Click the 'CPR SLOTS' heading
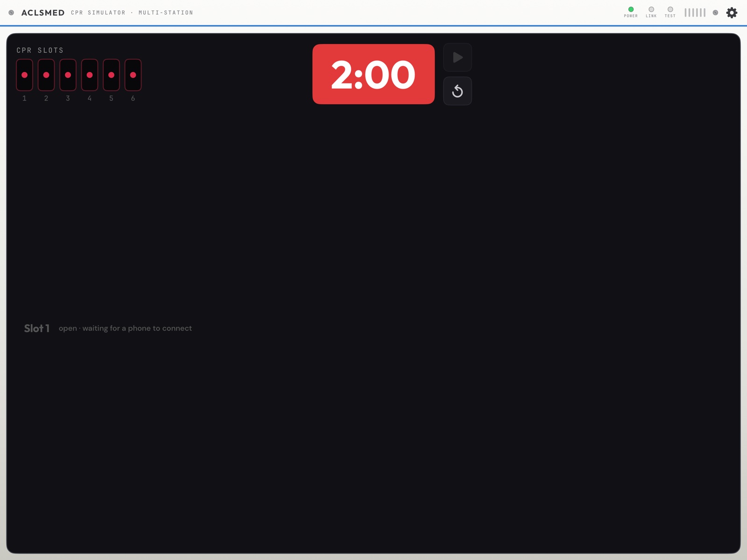This screenshot has height=560, width=747. [x=40, y=50]
